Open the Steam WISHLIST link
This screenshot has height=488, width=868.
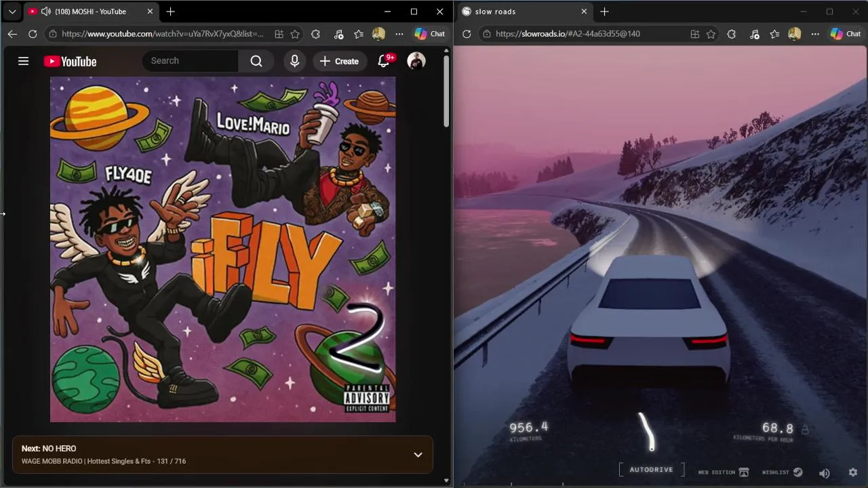click(x=782, y=472)
